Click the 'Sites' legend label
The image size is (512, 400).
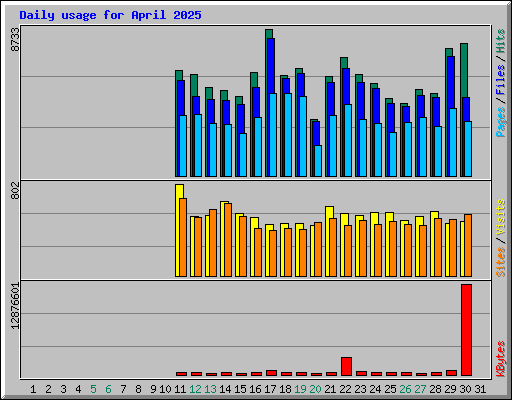pyautogui.click(x=500, y=262)
